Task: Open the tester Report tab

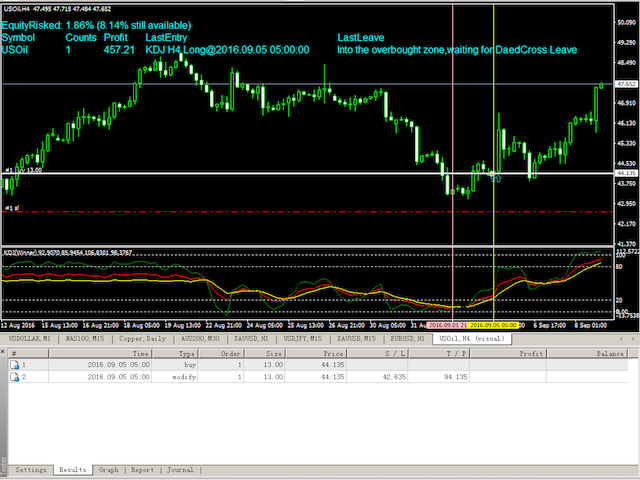Action: (x=142, y=470)
